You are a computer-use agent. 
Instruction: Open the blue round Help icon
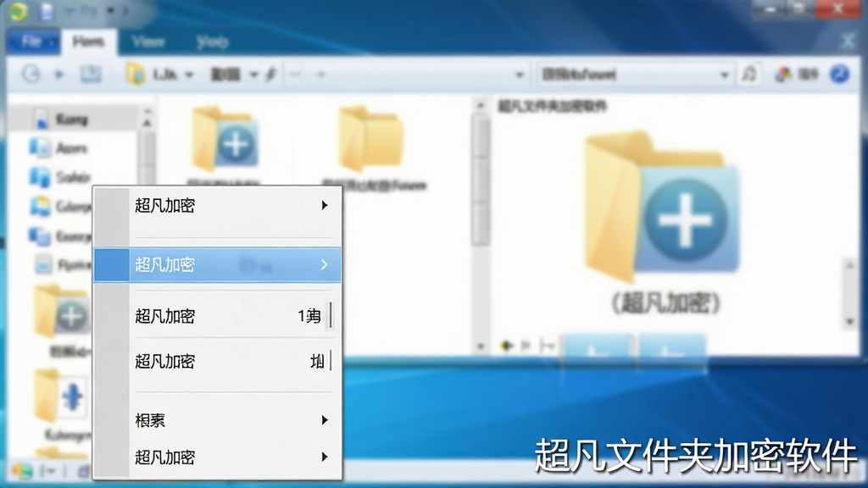[840, 74]
